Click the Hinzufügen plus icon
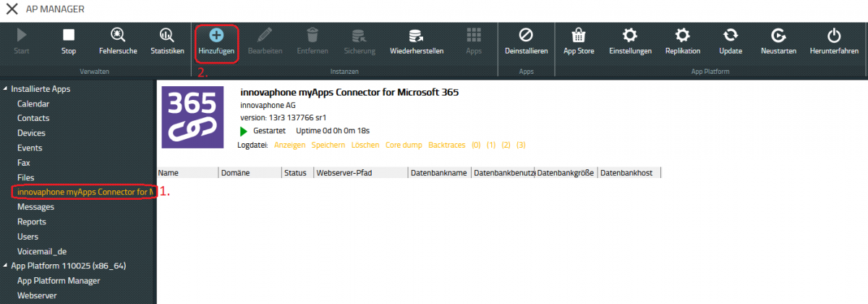Viewport: 868px width, 304px height. point(216,35)
